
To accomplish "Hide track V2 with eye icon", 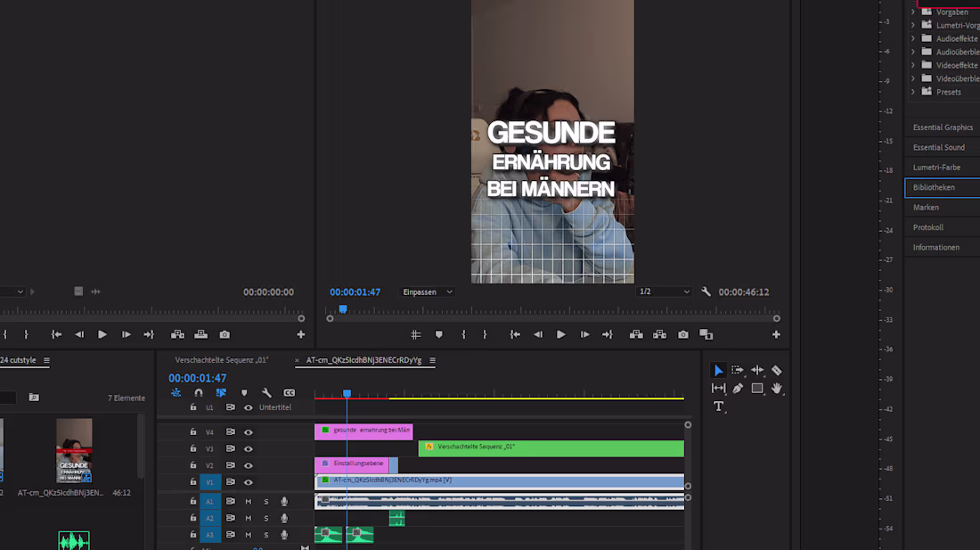I will 249,465.
